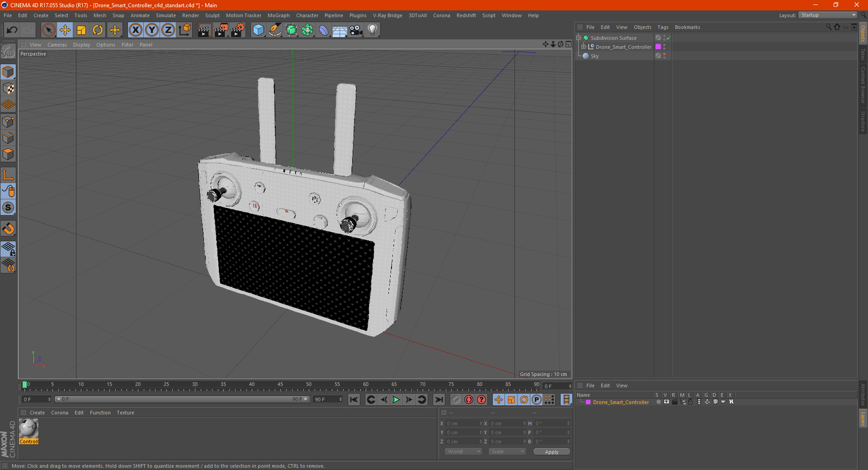Open viewport Display menu
This screenshot has height=470, width=868.
tap(81, 45)
